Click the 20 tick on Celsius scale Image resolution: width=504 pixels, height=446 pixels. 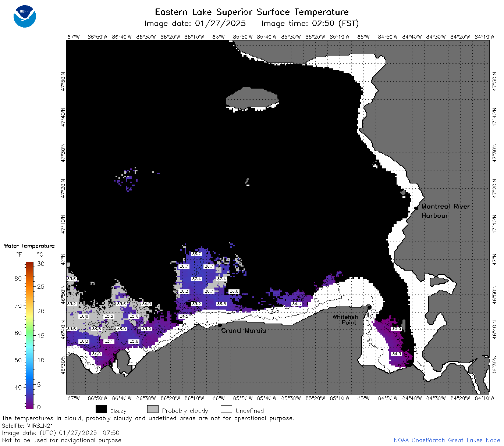[x=41, y=311]
